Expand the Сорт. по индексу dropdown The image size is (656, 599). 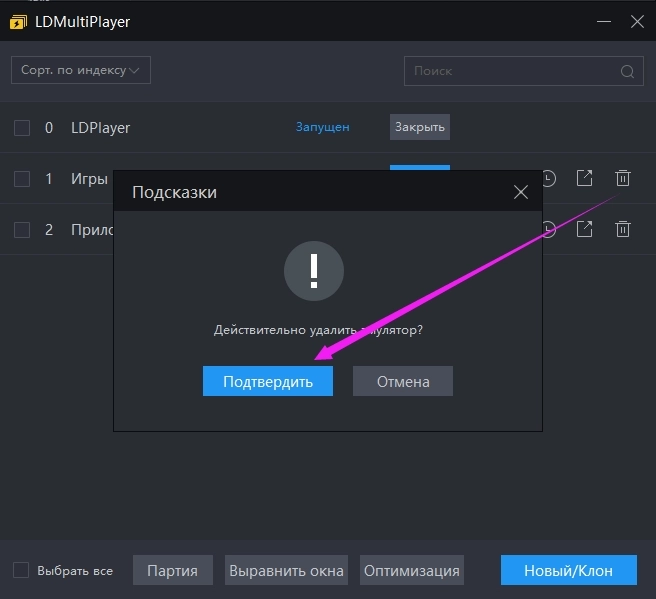coord(80,70)
